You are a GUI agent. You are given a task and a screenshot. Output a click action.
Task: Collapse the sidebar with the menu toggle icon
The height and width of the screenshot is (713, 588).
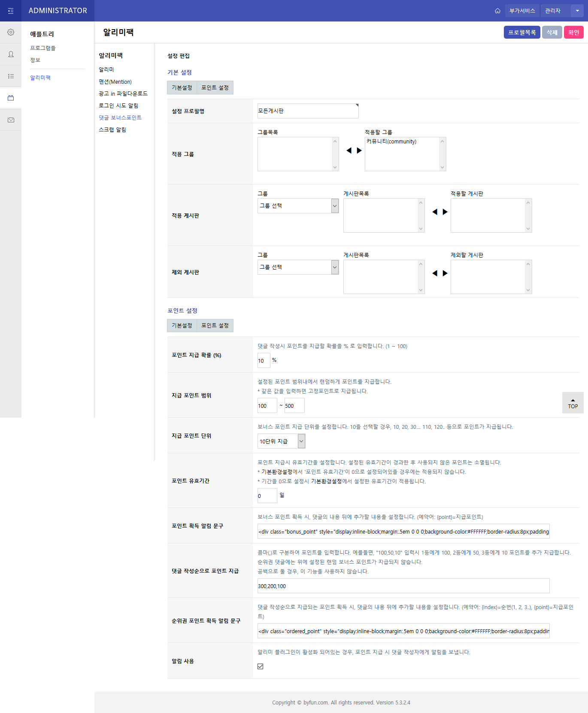(x=11, y=11)
